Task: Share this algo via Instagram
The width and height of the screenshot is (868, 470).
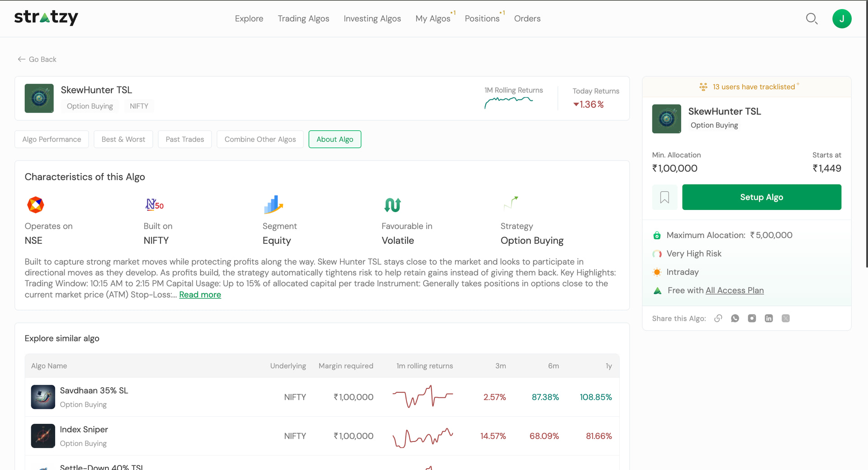Action: [752, 318]
